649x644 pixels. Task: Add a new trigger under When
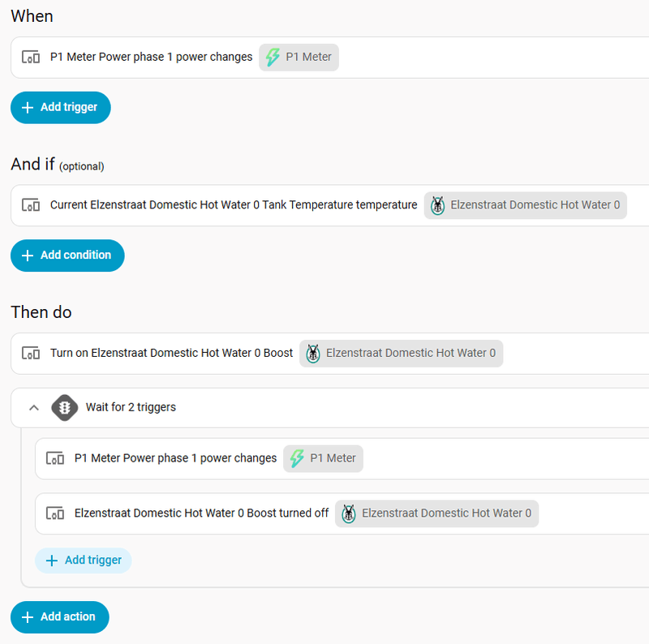(60, 108)
